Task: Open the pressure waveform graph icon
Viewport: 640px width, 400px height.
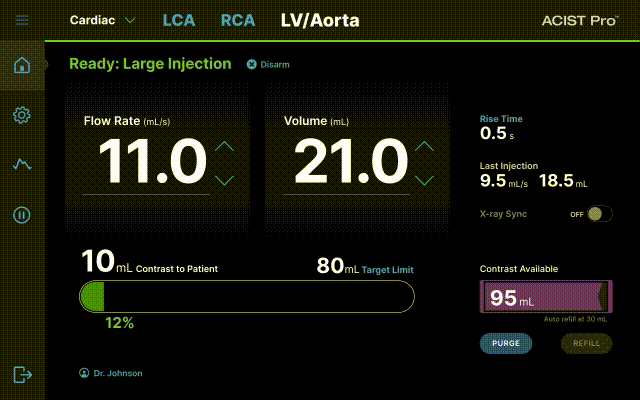Action: coord(21,164)
